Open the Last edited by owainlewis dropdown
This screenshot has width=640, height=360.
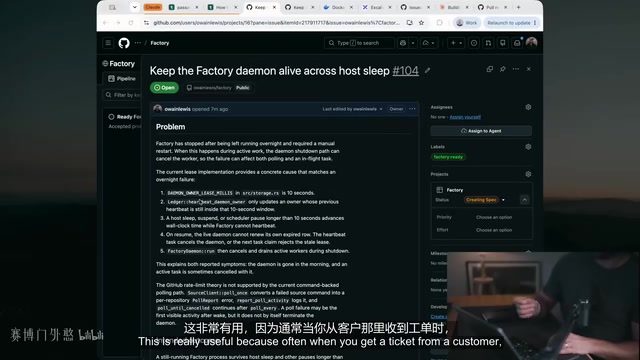pos(353,109)
